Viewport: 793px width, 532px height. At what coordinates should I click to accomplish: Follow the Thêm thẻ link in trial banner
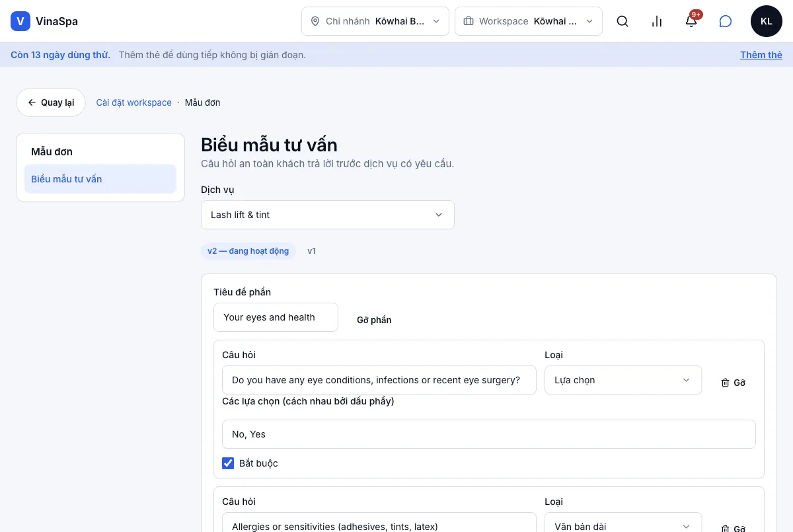761,55
